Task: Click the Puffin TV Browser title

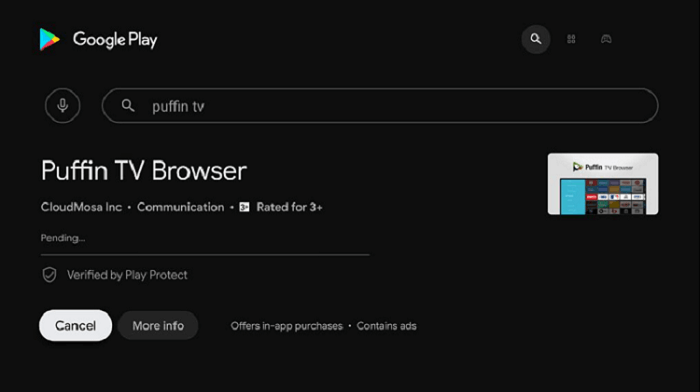Action: [144, 171]
